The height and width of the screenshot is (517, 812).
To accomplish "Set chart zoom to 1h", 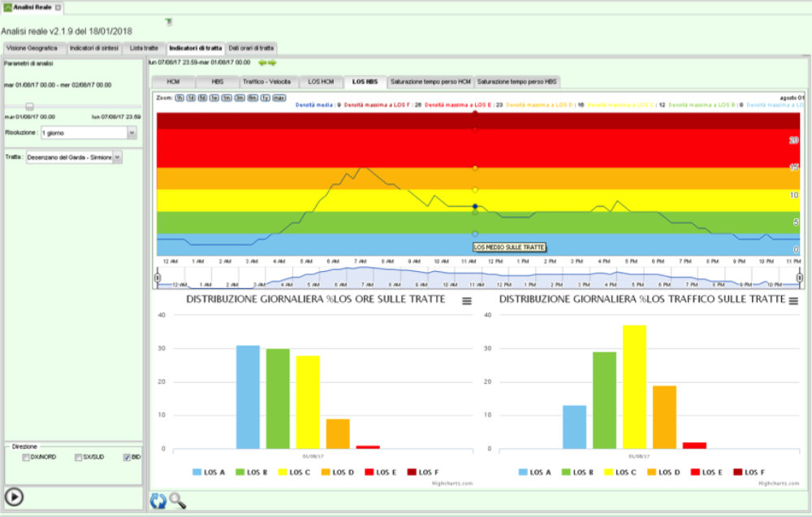I will coord(179,98).
